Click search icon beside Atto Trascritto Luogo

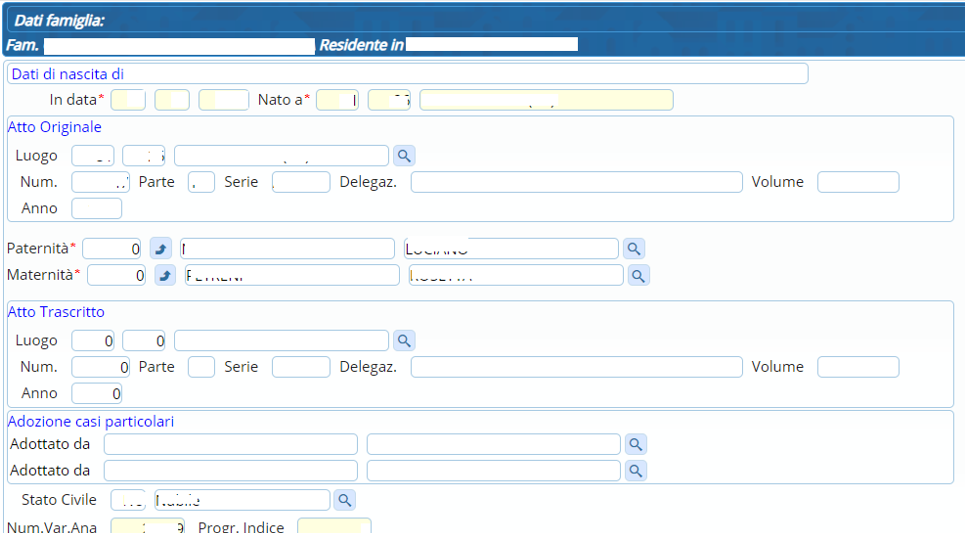[x=403, y=341]
